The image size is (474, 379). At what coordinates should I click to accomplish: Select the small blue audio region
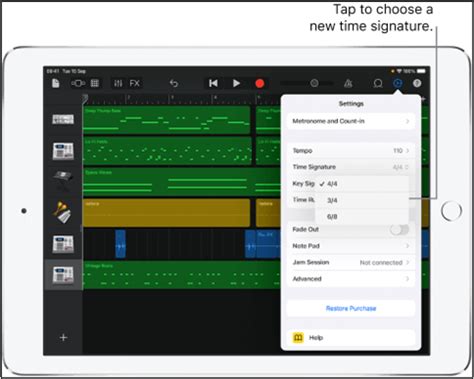[120, 244]
